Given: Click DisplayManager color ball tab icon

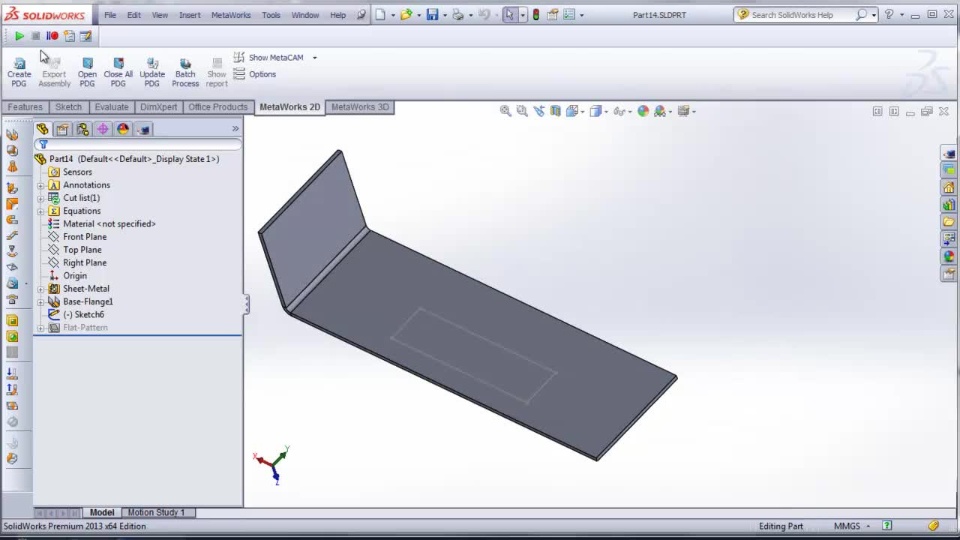Looking at the screenshot, I should (x=123, y=129).
